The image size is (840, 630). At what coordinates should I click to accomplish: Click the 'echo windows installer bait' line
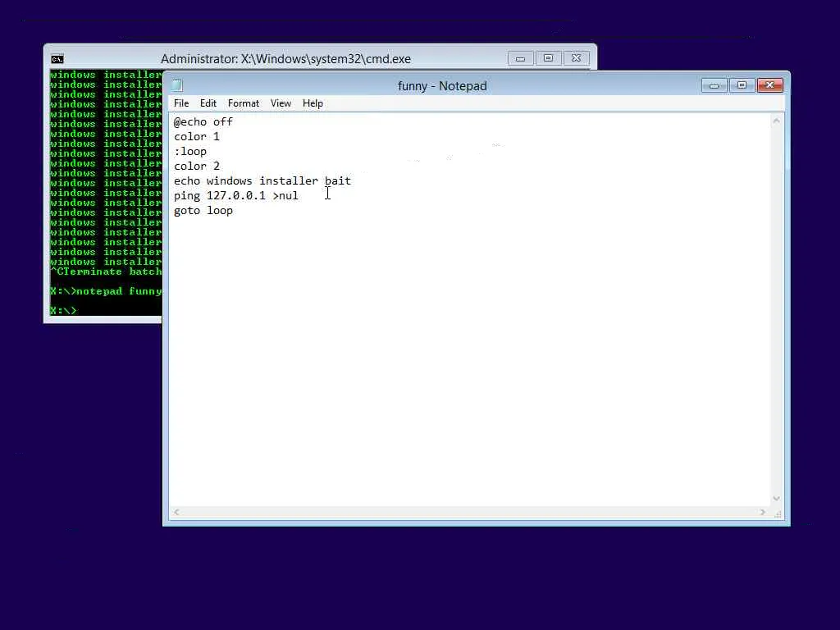tap(262, 181)
